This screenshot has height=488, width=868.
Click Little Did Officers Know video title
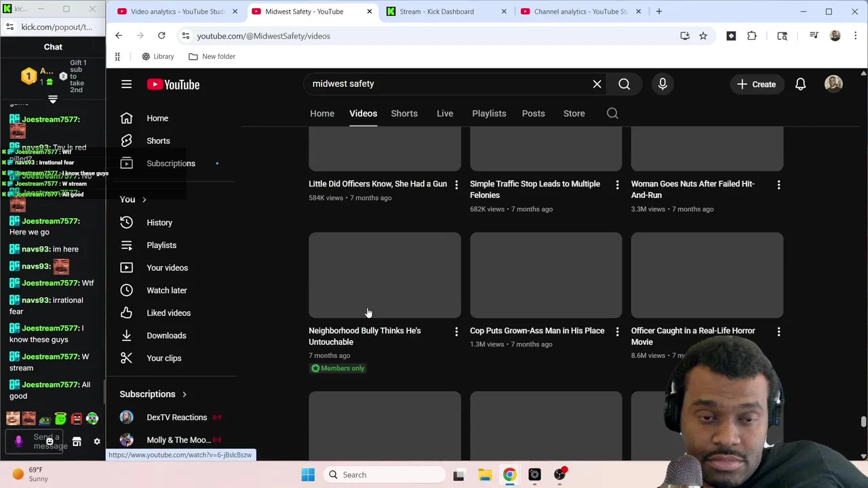pos(378,184)
